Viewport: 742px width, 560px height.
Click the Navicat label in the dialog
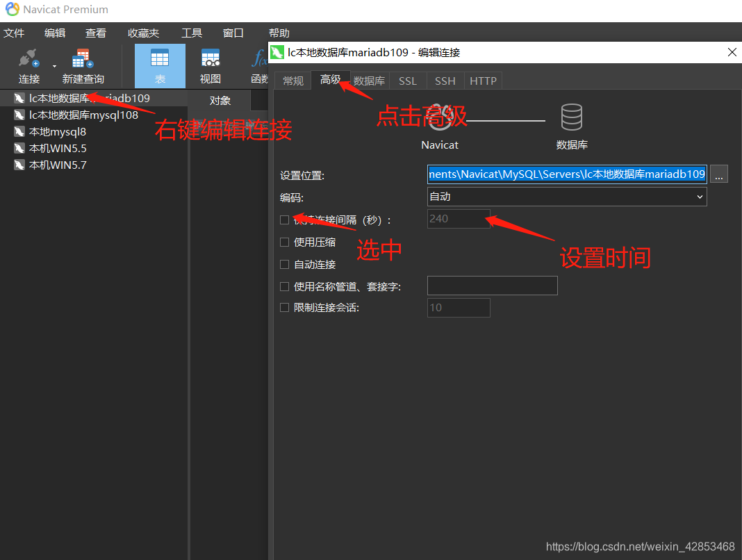[440, 145]
